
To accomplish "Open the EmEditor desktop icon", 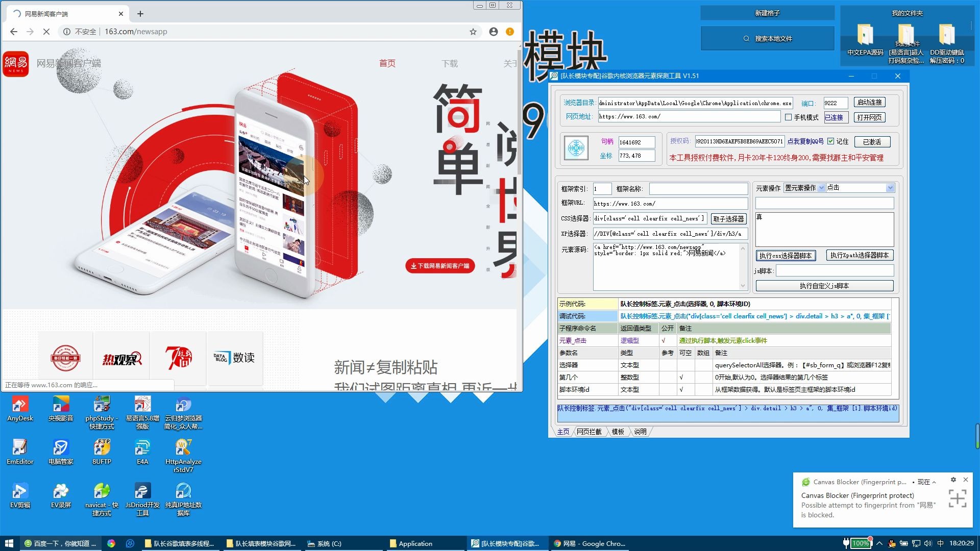I will pyautogui.click(x=20, y=453).
